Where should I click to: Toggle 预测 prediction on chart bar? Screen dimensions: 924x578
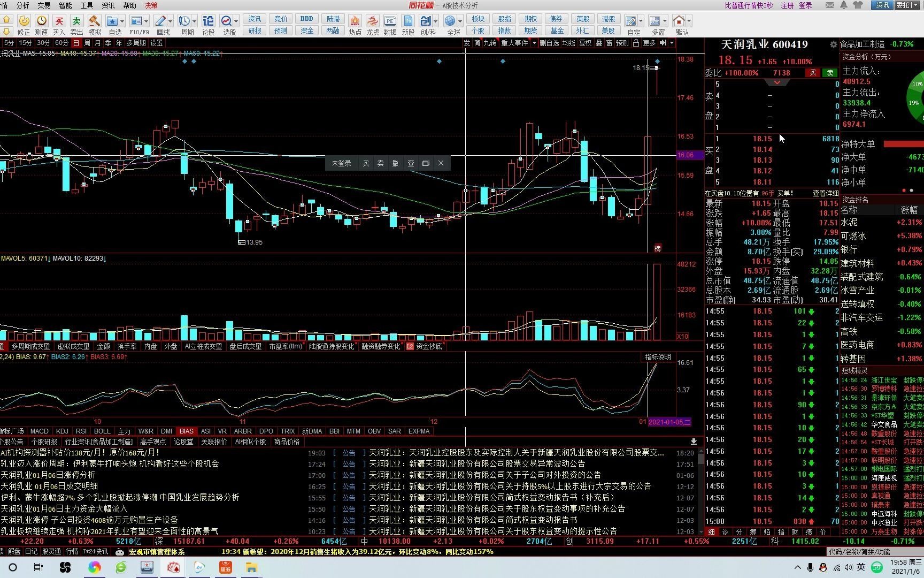622,43
